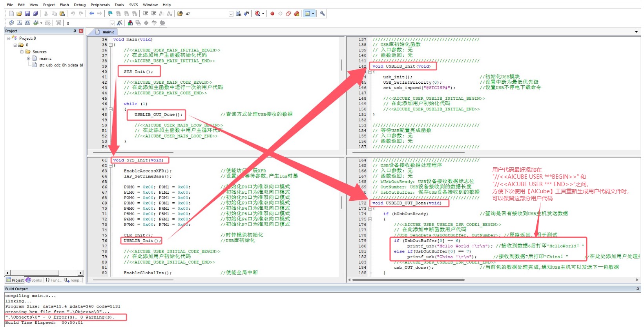This screenshot has height=328, width=644.
Task: Open Options for Target with the wand icon
Action: (x=120, y=23)
